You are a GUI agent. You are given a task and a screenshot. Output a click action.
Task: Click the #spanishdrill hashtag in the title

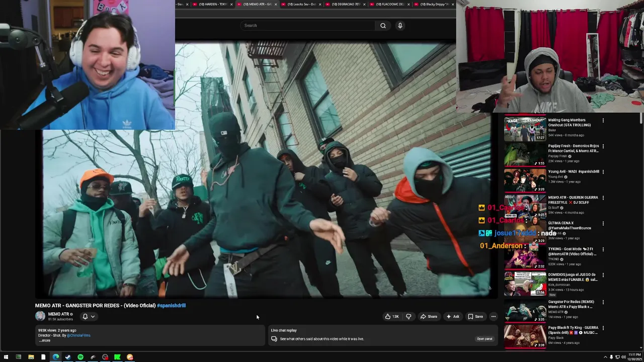coord(171,305)
